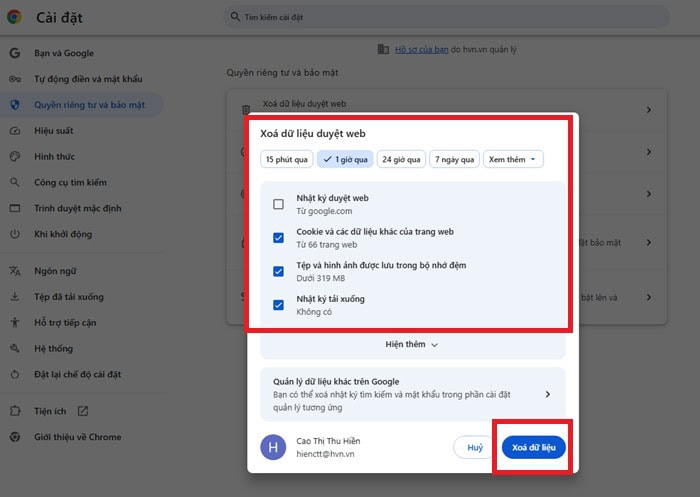Expand Hiện thêm options in dialog

click(412, 344)
